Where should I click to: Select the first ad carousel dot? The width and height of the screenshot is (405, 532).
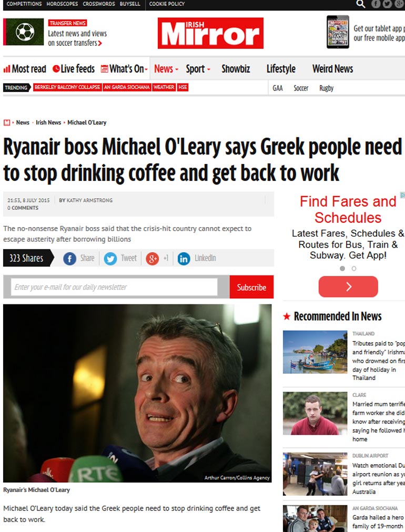tap(342, 269)
